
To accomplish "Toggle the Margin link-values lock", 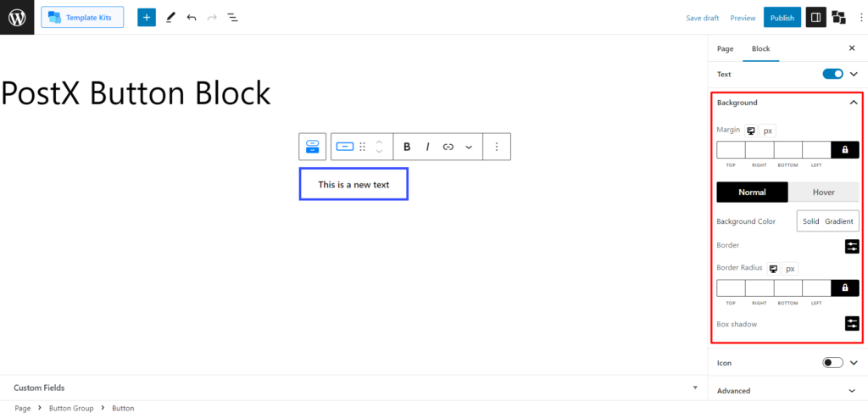I will (845, 149).
